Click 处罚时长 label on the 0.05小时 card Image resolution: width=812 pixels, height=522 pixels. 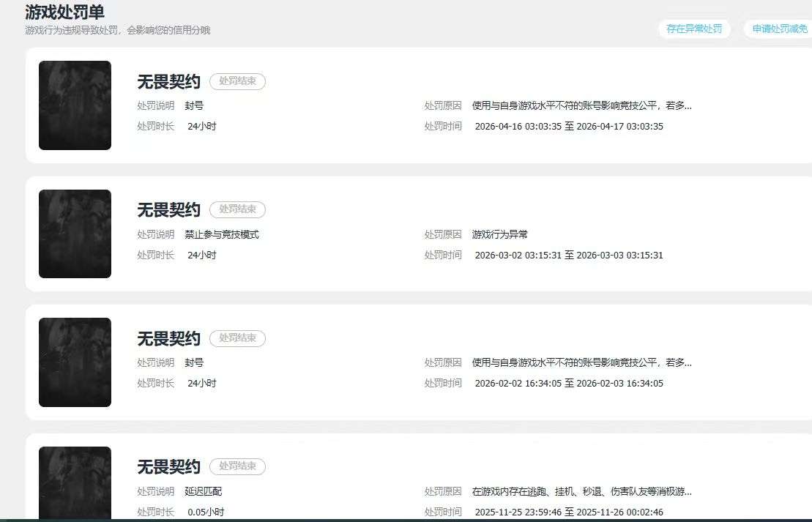pyautogui.click(x=156, y=512)
